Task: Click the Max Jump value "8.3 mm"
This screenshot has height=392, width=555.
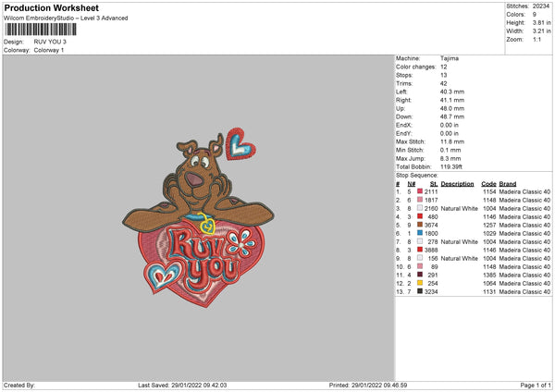Action: (450, 158)
